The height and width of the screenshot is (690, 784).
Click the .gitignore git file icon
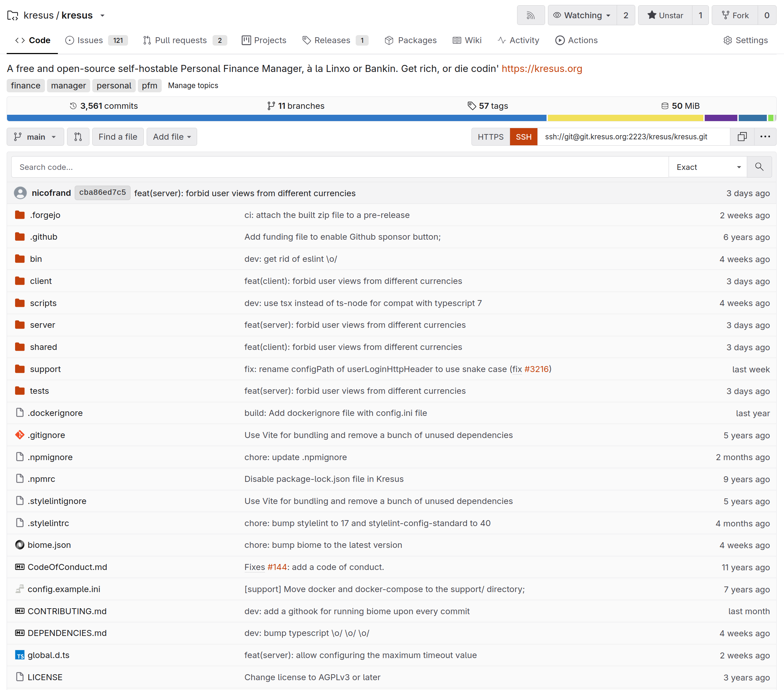[x=20, y=435]
